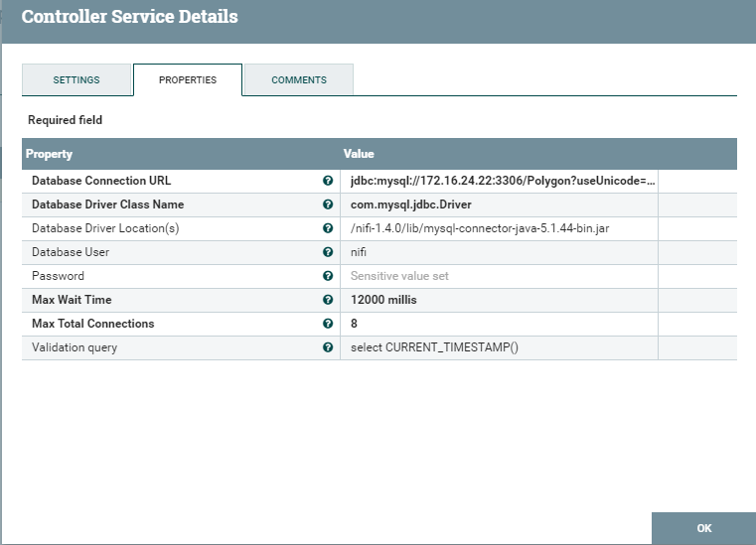Edit the jdbc:mysql connection URL value

click(x=502, y=182)
